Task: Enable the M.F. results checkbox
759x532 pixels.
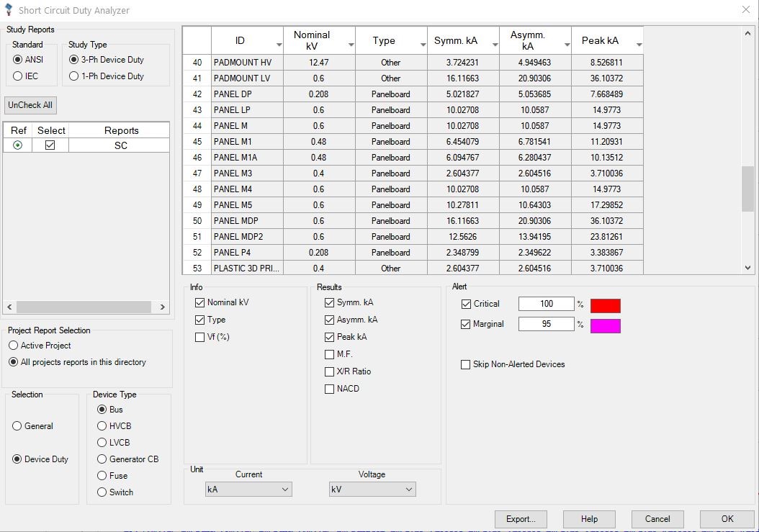Action: pyautogui.click(x=329, y=354)
